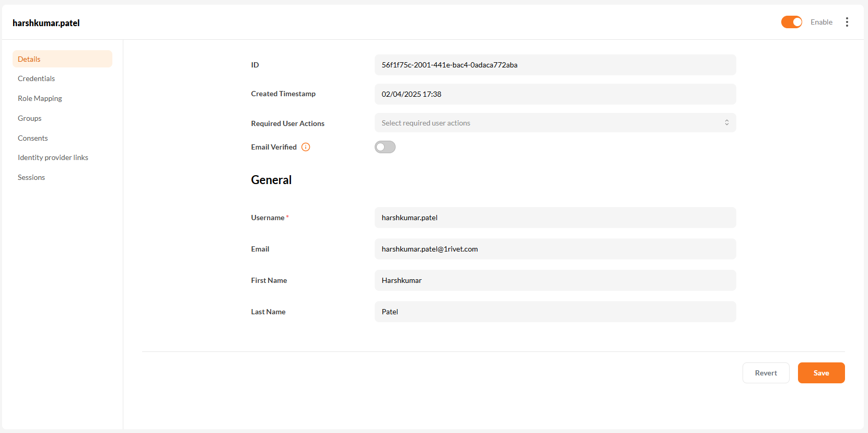Viewport: 868px width, 433px height.
Task: Focus the Username input field
Action: (555, 218)
